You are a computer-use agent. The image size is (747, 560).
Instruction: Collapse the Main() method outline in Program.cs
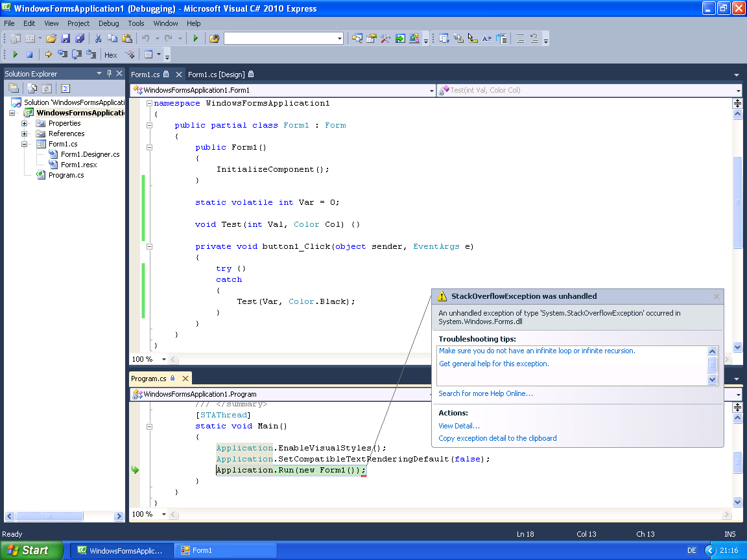pos(149,426)
